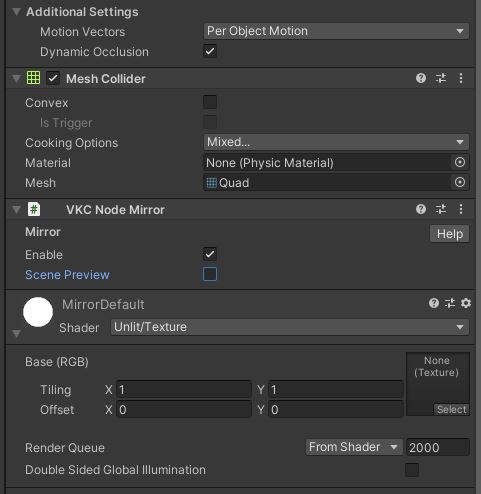
Task: Click the Offset X input field
Action: (x=184, y=410)
